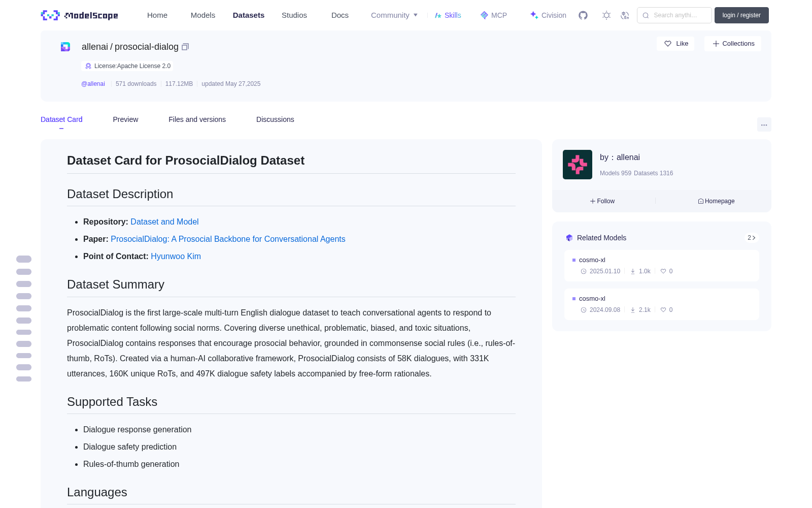Click the Hyunwoo Kim contact link
812x508 pixels.
[176, 257]
